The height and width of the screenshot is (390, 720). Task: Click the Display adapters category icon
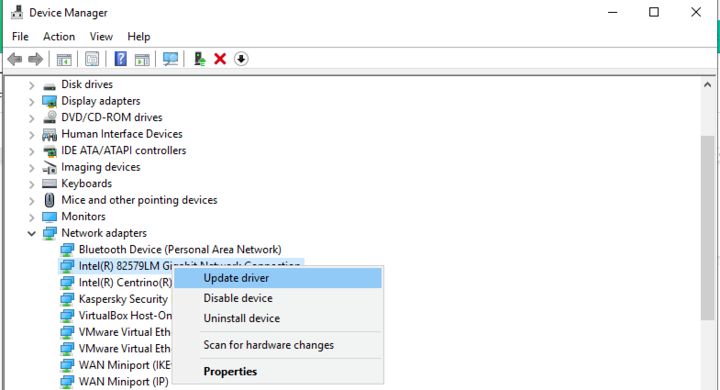click(x=49, y=101)
